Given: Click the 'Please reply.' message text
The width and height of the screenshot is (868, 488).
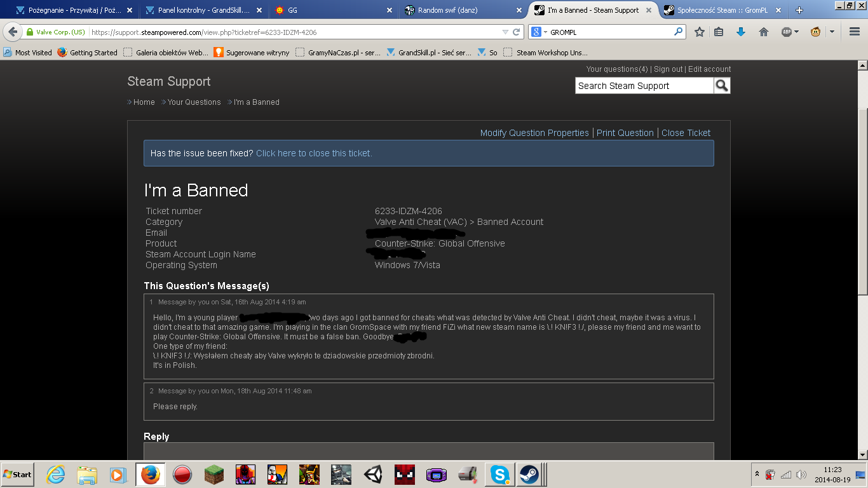Looking at the screenshot, I should 175,407.
